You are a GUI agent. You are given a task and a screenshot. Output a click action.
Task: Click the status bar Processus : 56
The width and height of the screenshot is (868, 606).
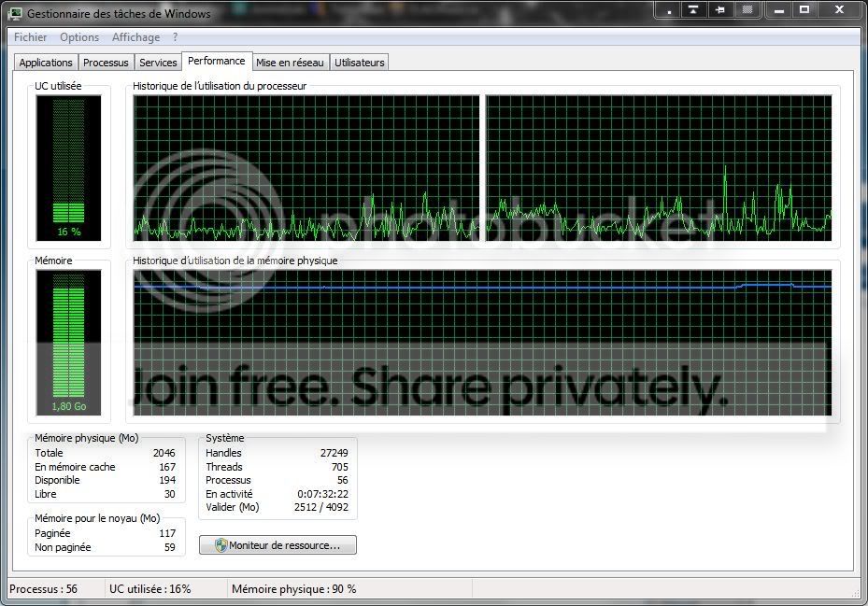point(43,589)
